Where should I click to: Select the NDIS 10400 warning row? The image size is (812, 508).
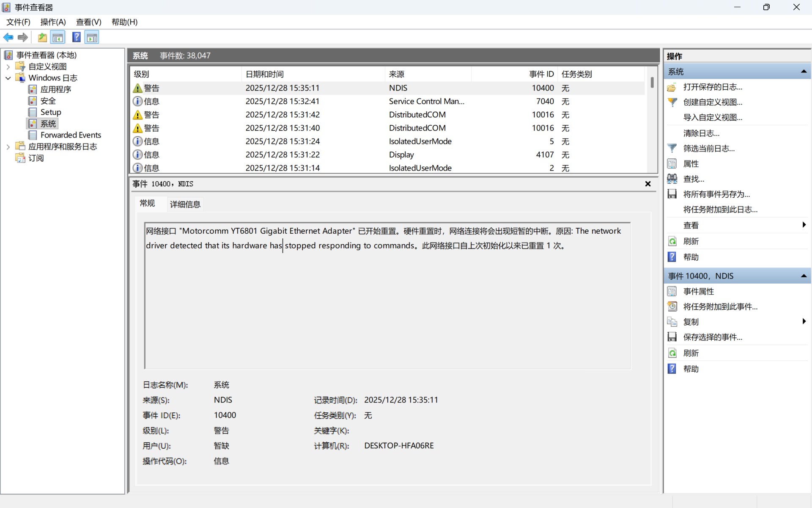point(387,88)
